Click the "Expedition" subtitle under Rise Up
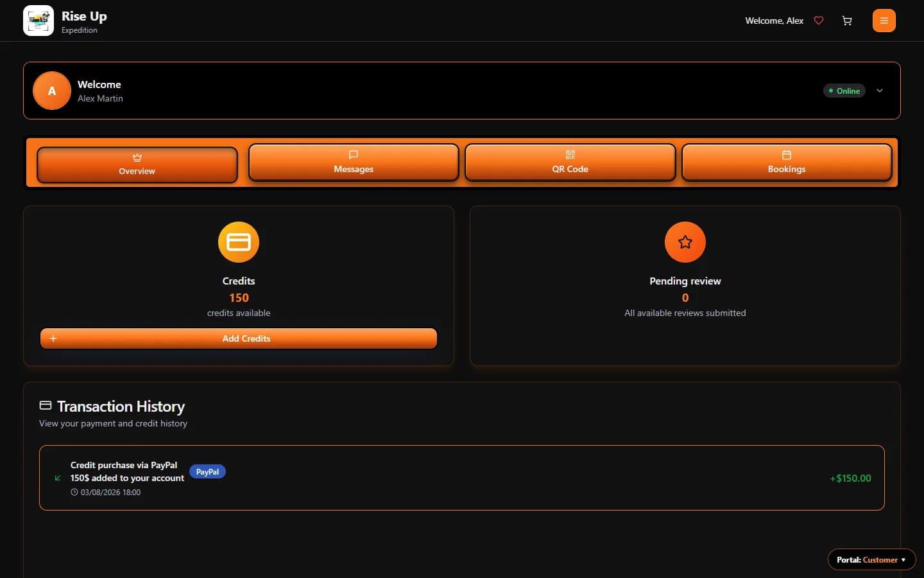924x578 pixels. (x=80, y=30)
